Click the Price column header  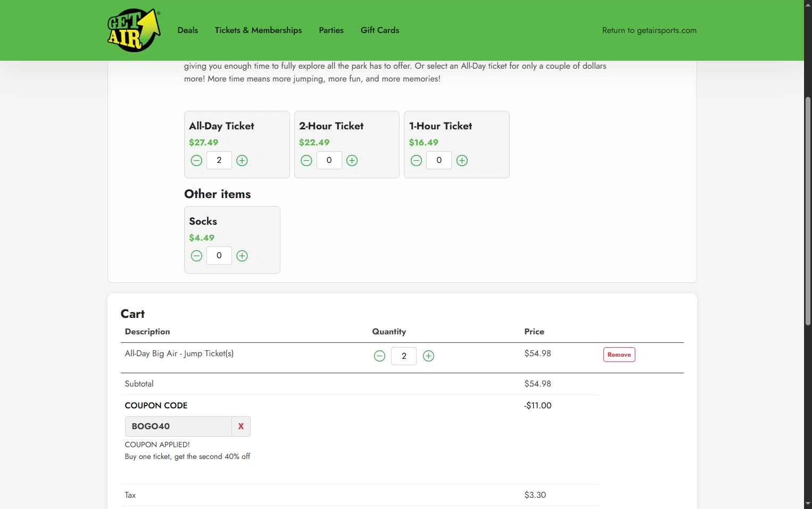(534, 332)
